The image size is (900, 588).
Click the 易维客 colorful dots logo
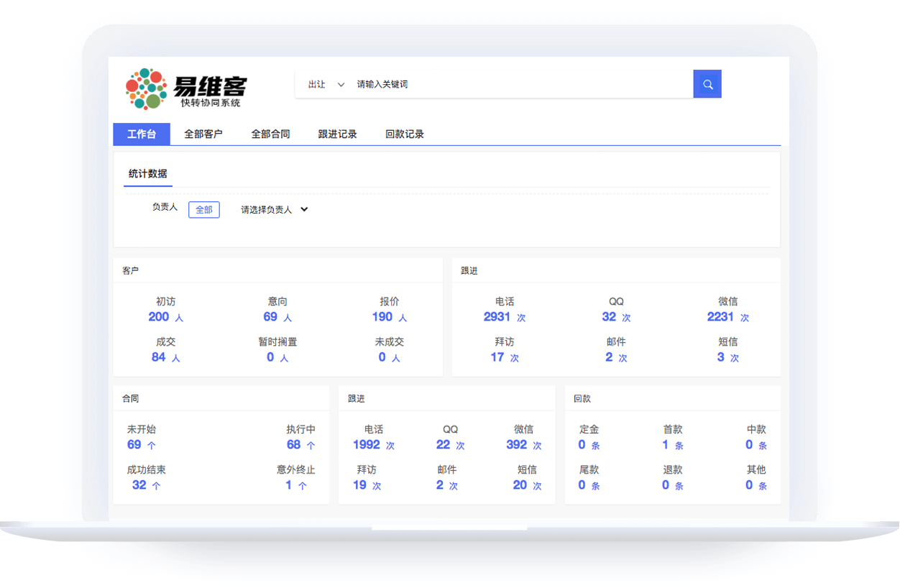click(146, 89)
